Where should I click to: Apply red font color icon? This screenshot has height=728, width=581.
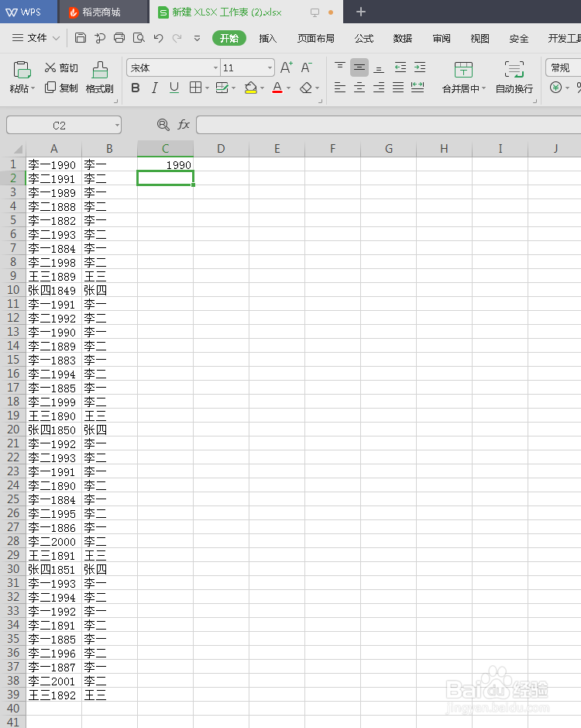(277, 88)
